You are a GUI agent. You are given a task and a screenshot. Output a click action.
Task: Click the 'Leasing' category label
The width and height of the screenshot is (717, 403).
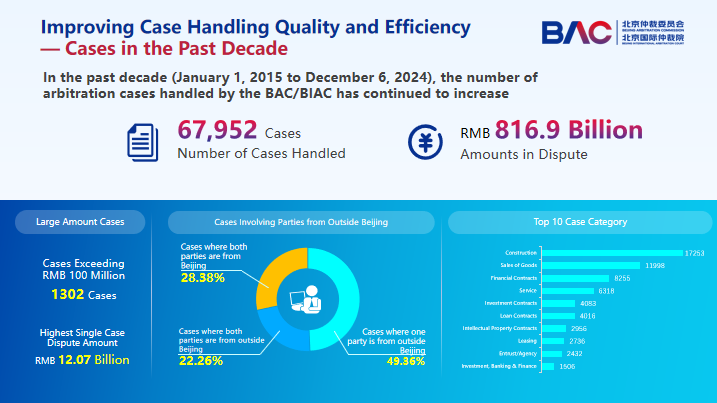coord(527,341)
